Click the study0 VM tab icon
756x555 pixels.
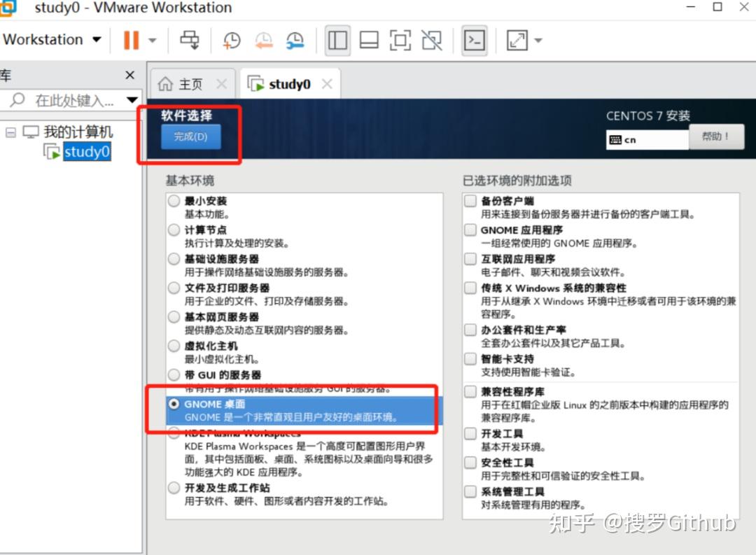[256, 84]
